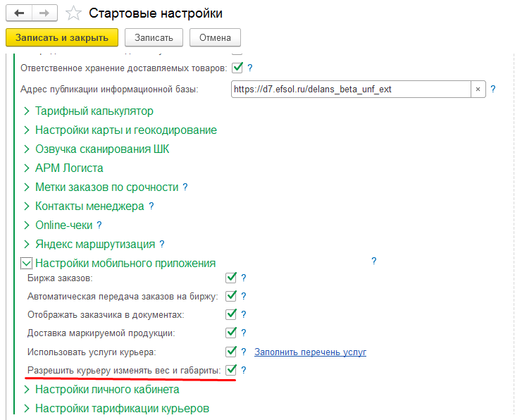Expand Настройки карты и геокодирование section
This screenshot has width=515, height=420.
[27, 130]
